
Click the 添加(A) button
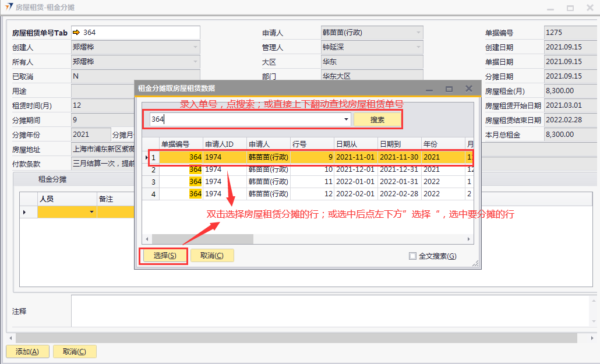point(27,352)
